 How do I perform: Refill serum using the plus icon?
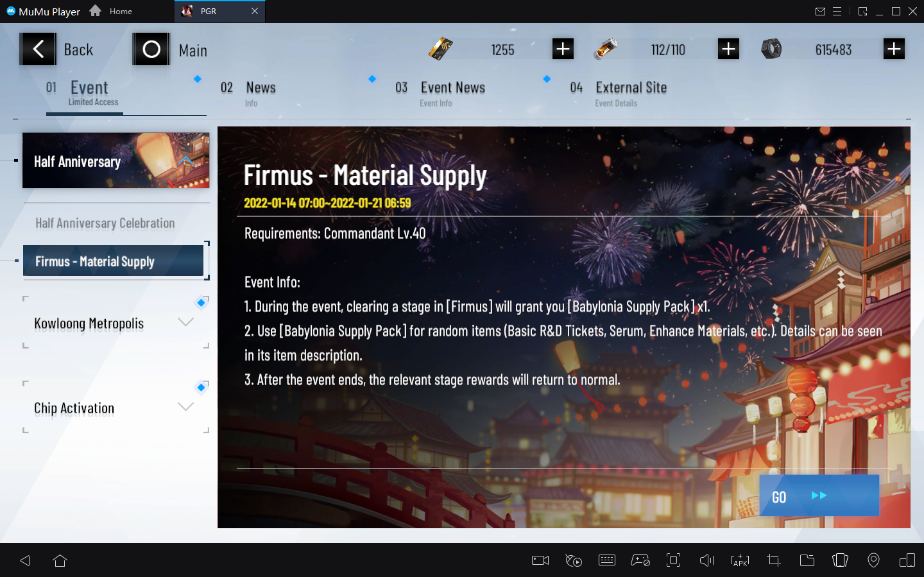click(x=728, y=49)
